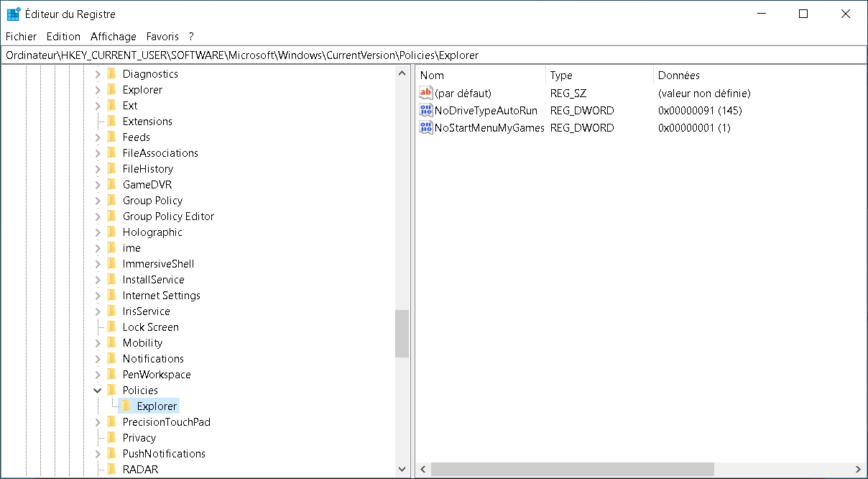Image resolution: width=868 pixels, height=479 pixels.
Task: Click the registry path address bar
Action: click(x=434, y=55)
